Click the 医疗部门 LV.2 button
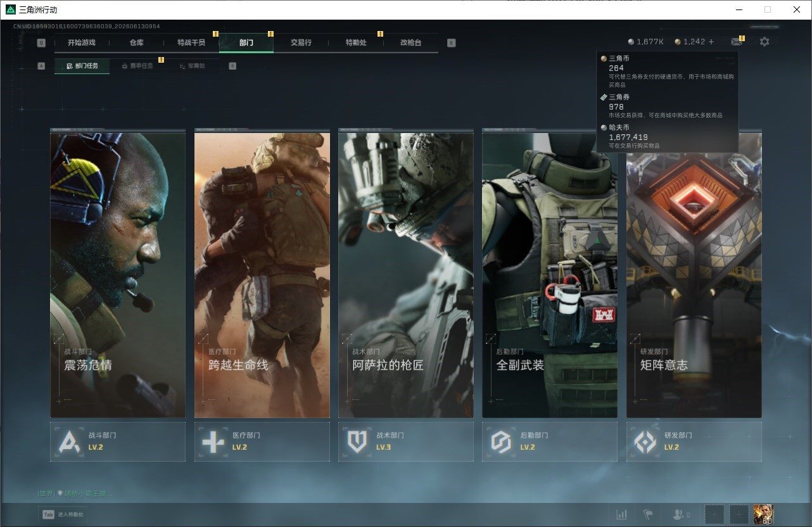This screenshot has width=812, height=527. click(262, 441)
